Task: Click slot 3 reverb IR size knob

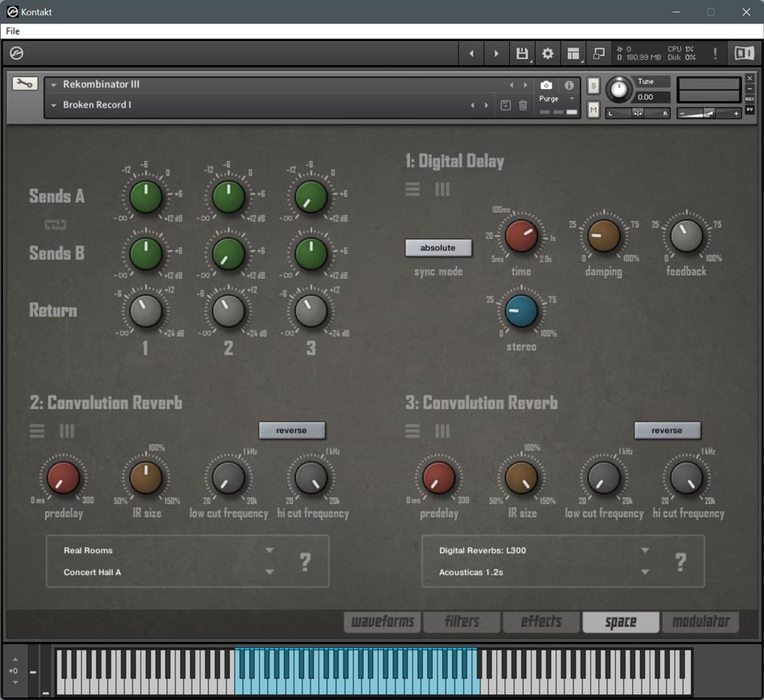Action: click(521, 478)
